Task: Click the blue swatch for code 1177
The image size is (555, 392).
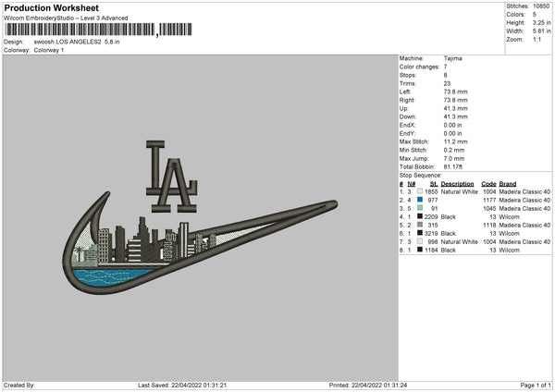Action: (x=420, y=200)
